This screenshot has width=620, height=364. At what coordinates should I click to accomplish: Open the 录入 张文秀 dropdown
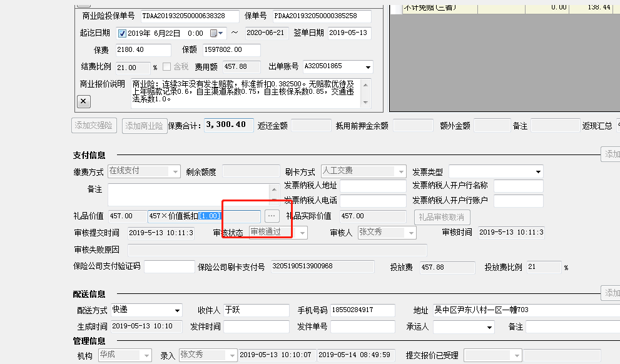click(232, 356)
